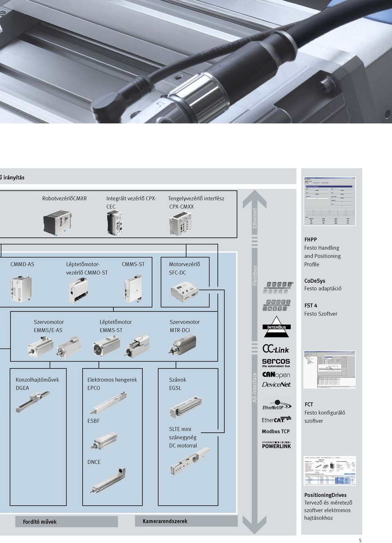Click the PositioningDrives software screenshot
The width and height of the screenshot is (392, 543).
pos(330,471)
